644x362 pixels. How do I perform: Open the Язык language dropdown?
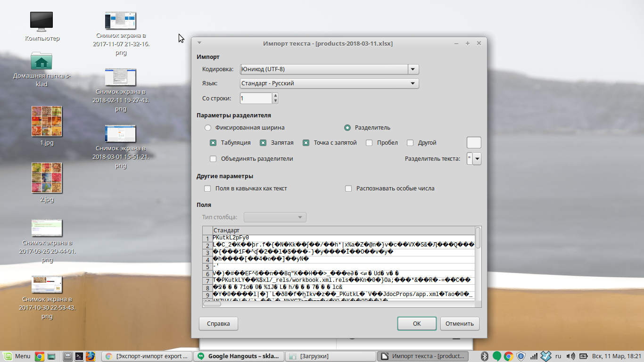tap(329, 83)
